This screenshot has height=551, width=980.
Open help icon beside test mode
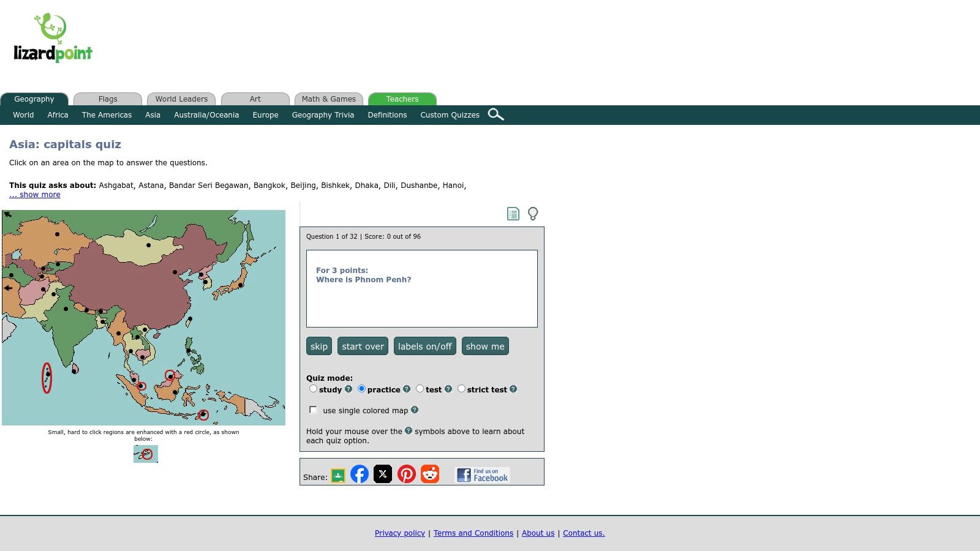pyautogui.click(x=448, y=389)
